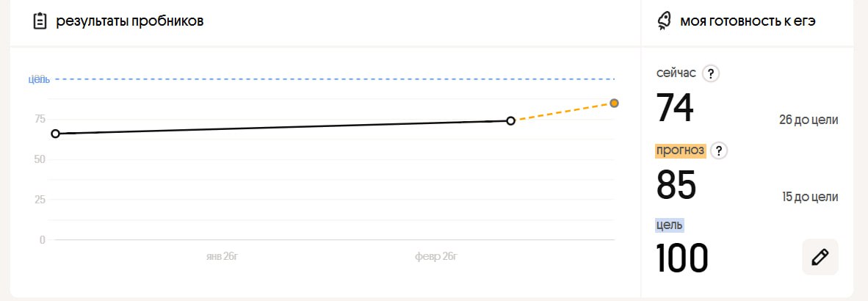Click the моя готовность к егэ heading
868x301 pixels.
pos(748,21)
